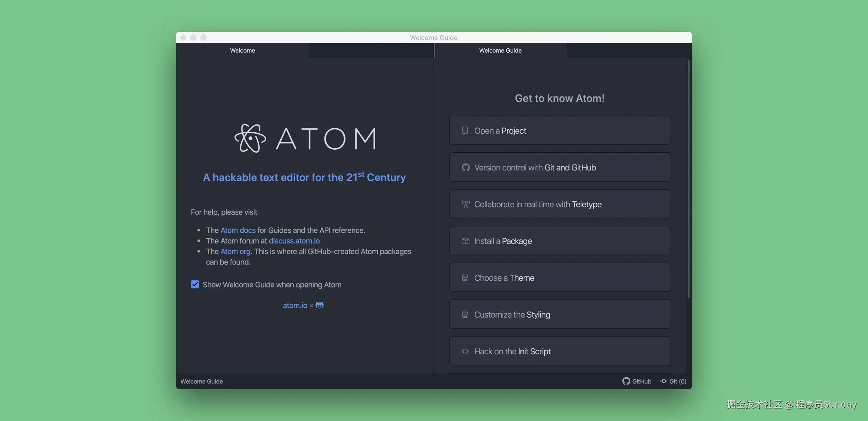Viewport: 868px width, 421px height.
Task: Expand Collaborate in real time with Teletype
Action: [560, 204]
